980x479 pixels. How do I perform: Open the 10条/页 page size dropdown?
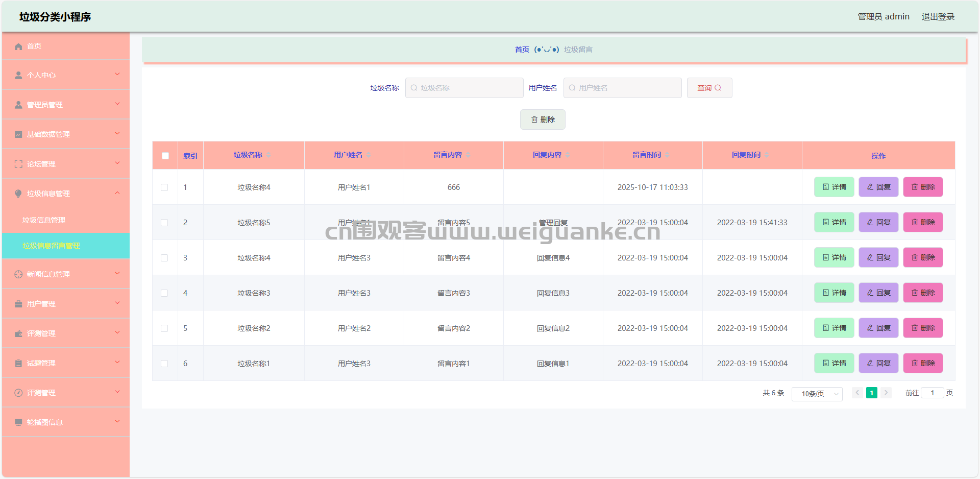click(817, 394)
